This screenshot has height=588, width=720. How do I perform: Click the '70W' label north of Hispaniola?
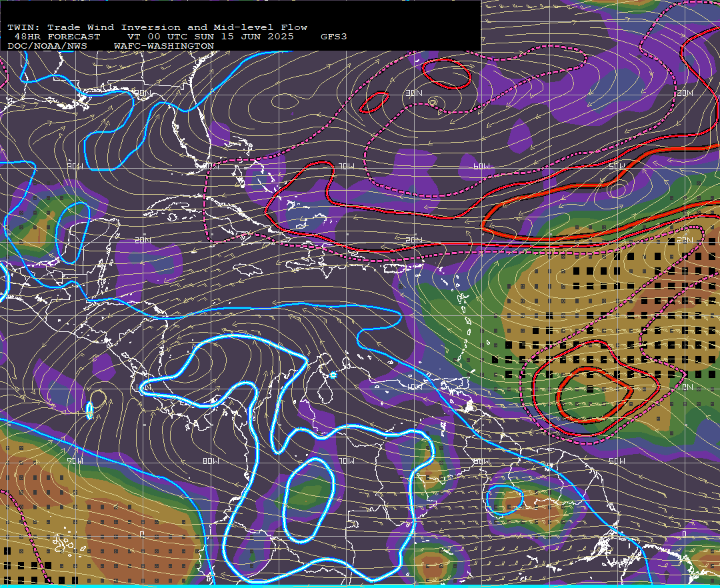(x=347, y=166)
